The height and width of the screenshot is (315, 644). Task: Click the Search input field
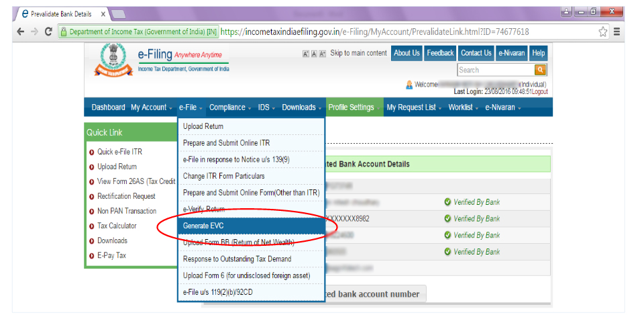[495, 70]
